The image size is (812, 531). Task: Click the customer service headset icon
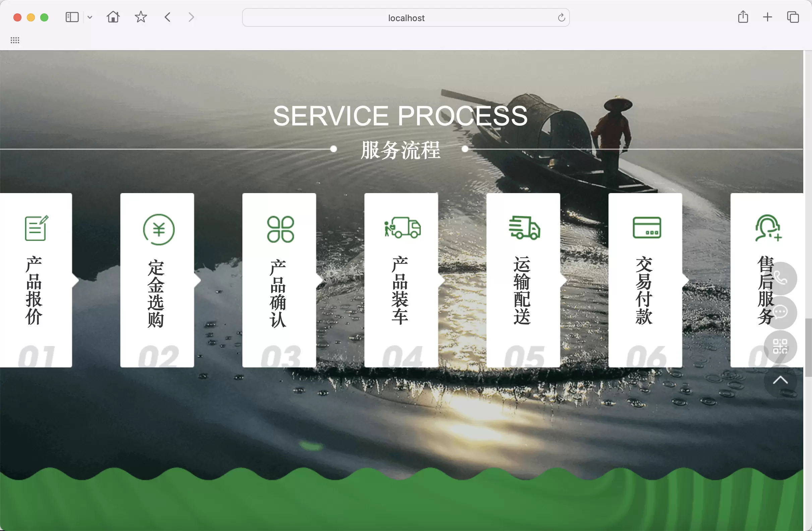(768, 228)
